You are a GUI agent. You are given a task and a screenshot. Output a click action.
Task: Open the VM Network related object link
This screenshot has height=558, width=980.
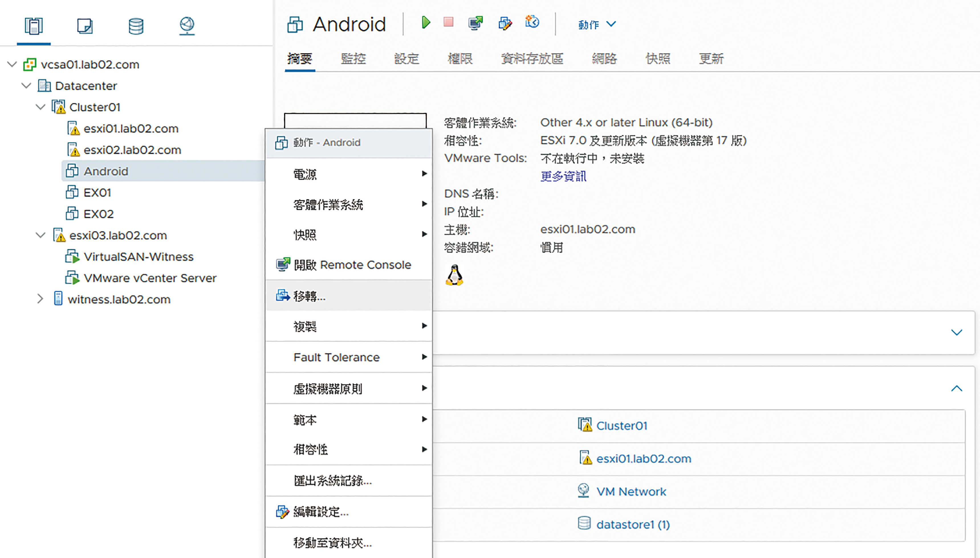click(631, 492)
